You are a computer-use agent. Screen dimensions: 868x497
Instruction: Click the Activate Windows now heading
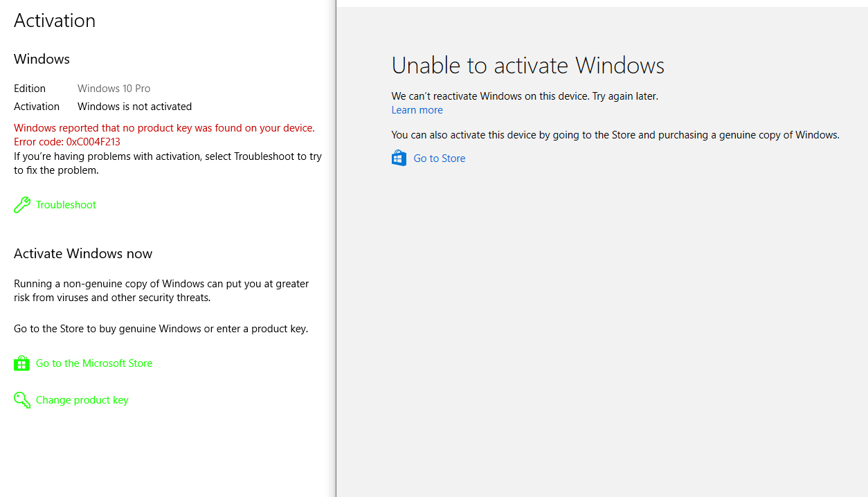tap(83, 254)
